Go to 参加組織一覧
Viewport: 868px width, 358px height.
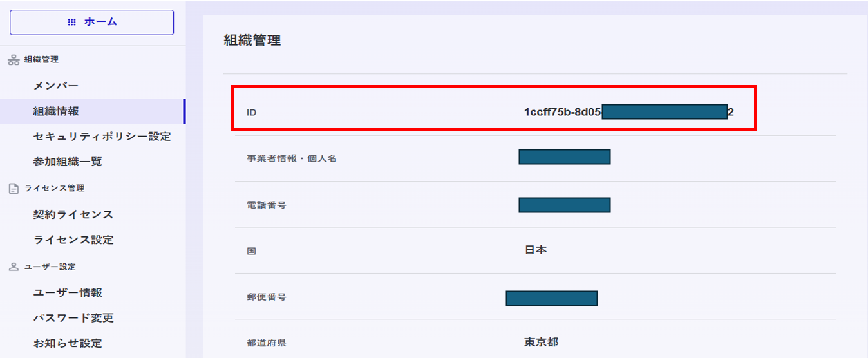(x=68, y=162)
